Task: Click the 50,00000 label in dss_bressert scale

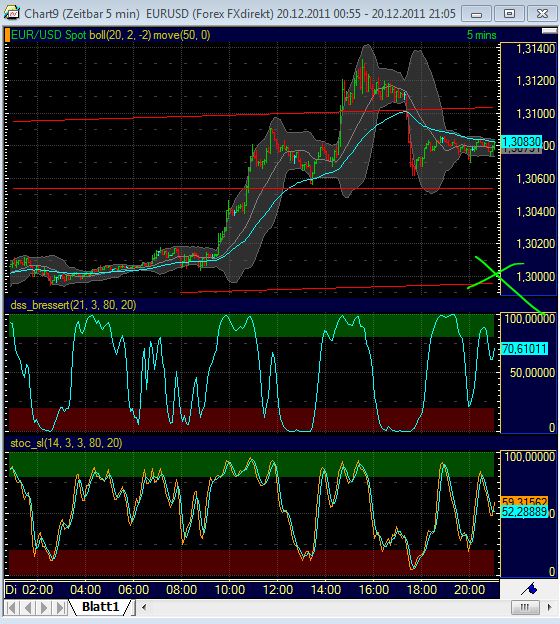Action: tap(532, 373)
